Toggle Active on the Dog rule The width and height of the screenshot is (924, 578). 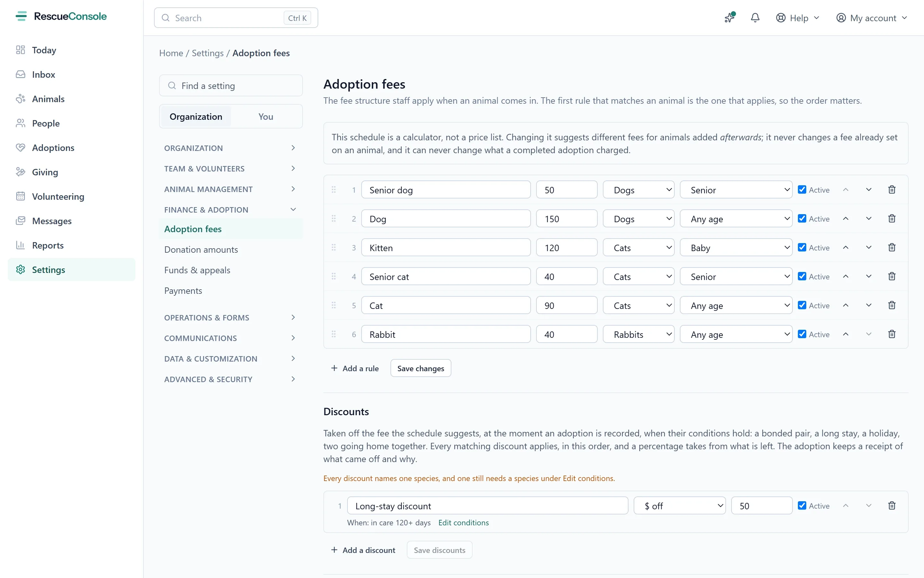tap(802, 219)
